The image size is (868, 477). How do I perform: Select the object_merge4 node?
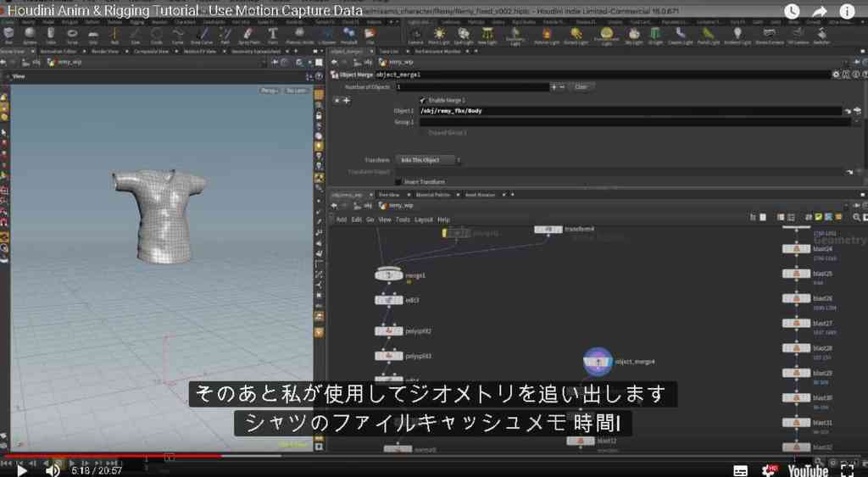[598, 361]
